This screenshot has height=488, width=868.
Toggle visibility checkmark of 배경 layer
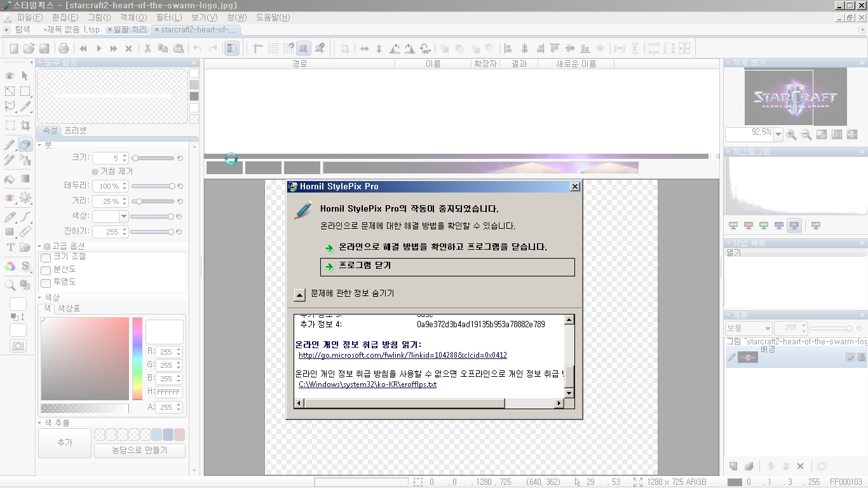850,358
